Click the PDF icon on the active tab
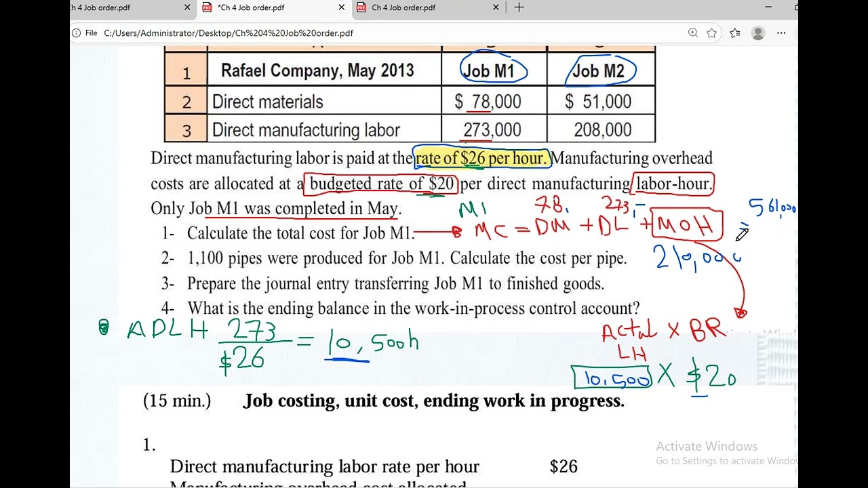 coord(208,7)
